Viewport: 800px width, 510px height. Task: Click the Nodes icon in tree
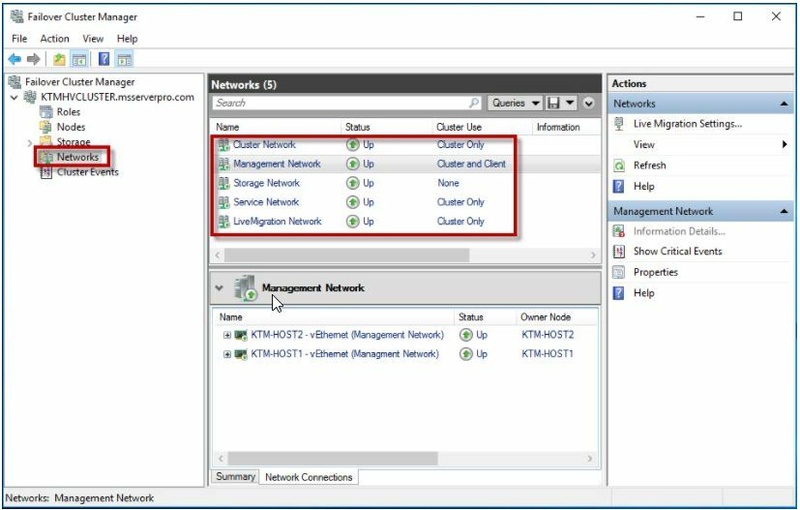46,127
